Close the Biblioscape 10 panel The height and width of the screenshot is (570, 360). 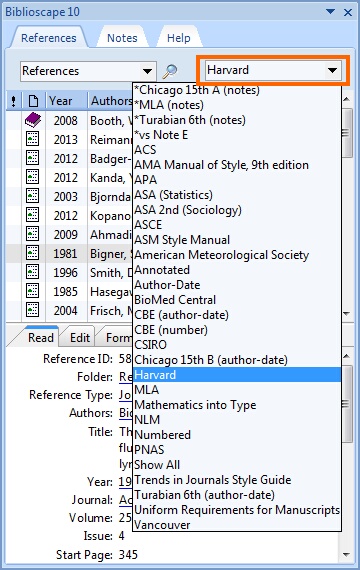coord(348,12)
